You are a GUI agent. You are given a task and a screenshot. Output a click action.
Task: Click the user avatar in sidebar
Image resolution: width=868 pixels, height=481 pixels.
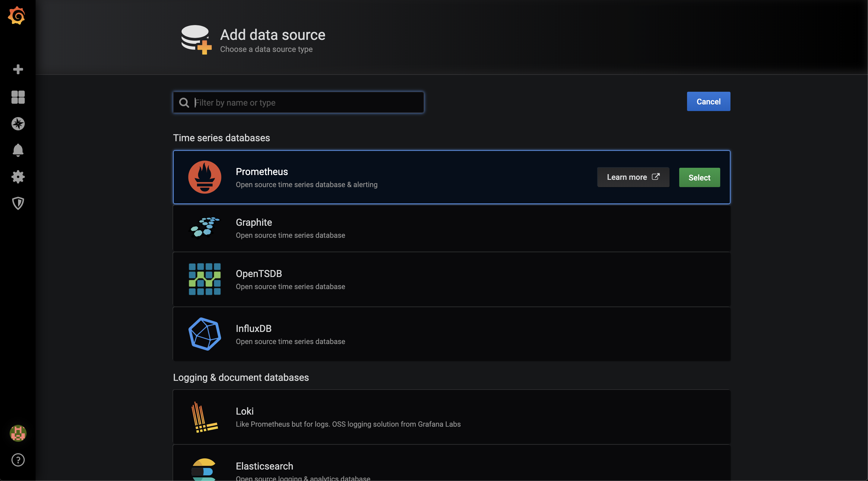coord(18,433)
